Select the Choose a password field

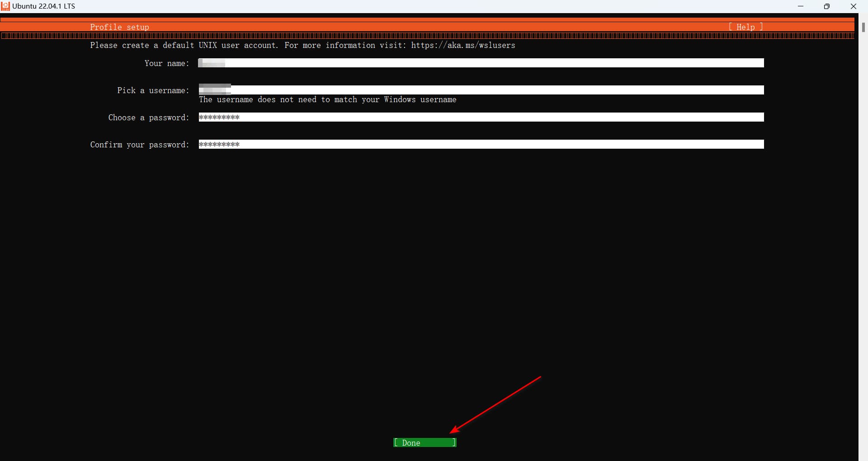point(481,117)
